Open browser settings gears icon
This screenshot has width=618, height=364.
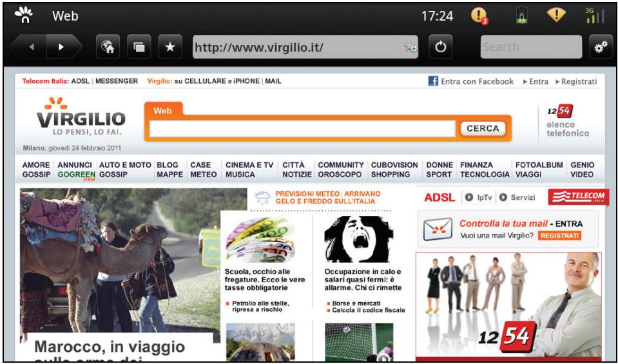click(x=601, y=47)
